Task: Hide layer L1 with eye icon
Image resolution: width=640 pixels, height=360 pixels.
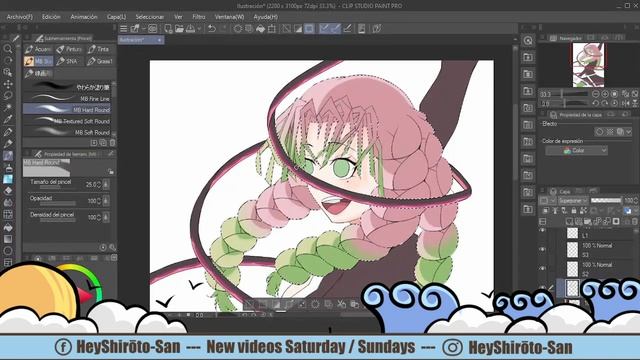Action: 542,231
